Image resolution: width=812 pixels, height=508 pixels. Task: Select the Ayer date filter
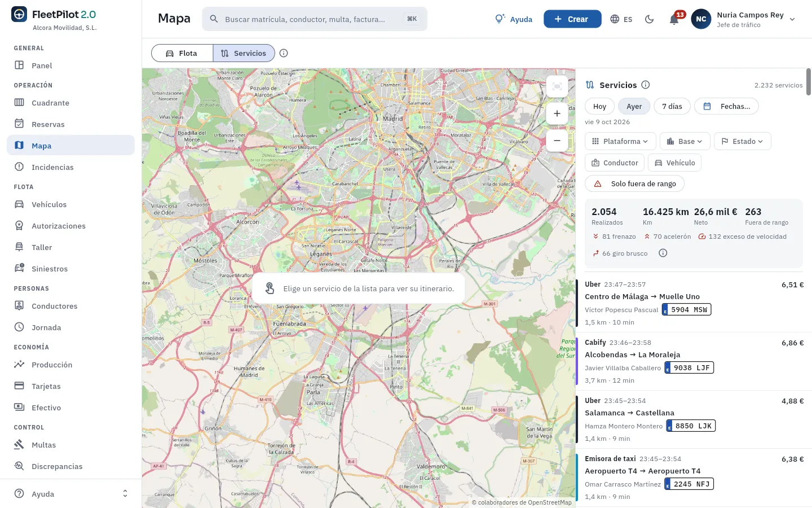pos(634,106)
